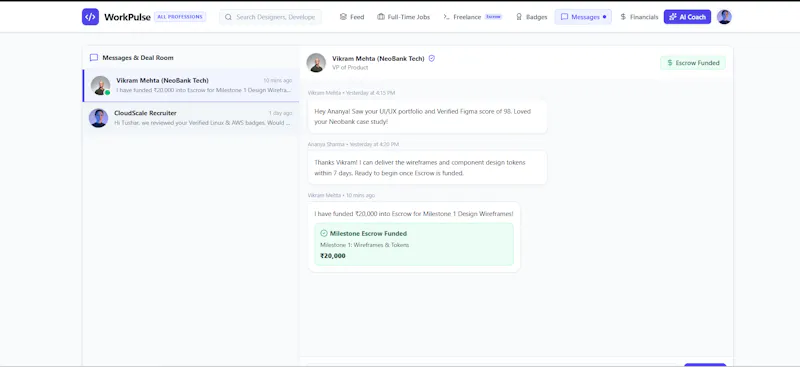Click the Messages chat bubble icon in navbar

pos(564,17)
